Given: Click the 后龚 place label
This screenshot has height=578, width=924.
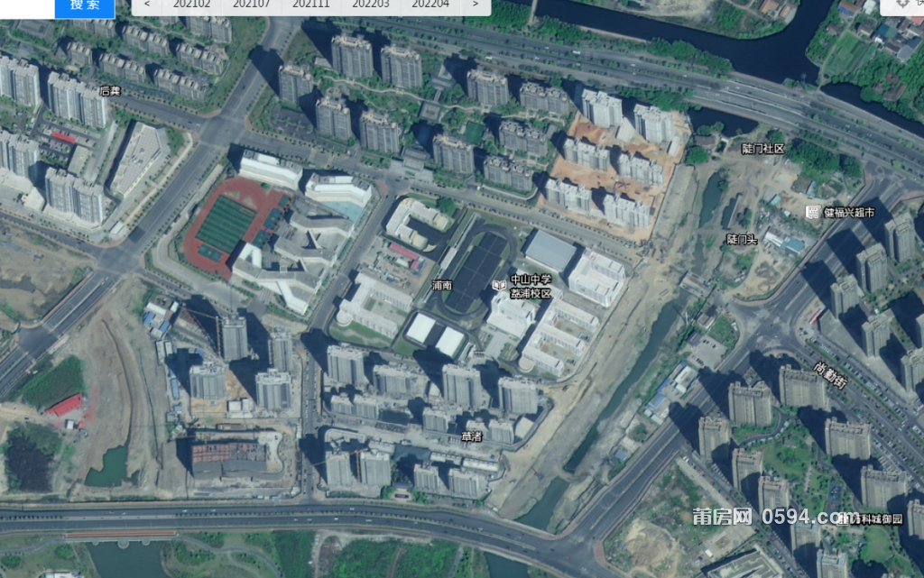Looking at the screenshot, I should pyautogui.click(x=110, y=91).
